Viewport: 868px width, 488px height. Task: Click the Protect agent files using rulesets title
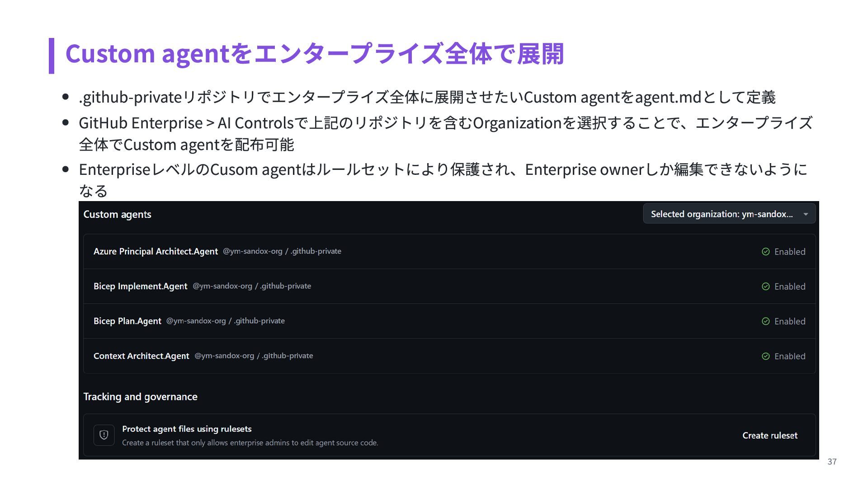click(187, 429)
